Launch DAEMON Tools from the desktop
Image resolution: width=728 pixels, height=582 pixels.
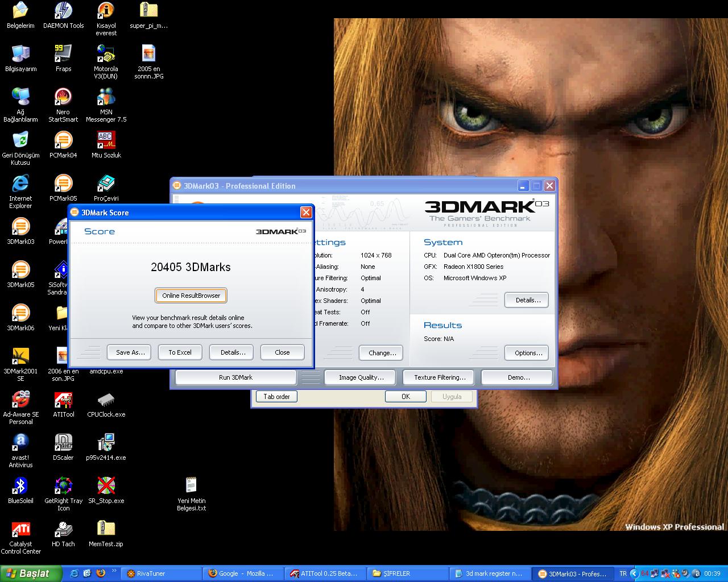(63, 15)
